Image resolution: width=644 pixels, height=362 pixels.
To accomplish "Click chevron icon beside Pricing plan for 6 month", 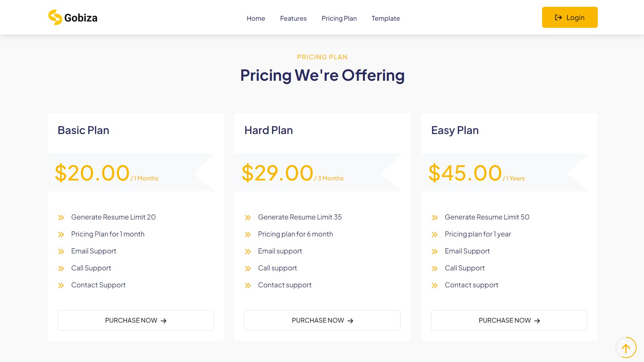I will click(248, 234).
